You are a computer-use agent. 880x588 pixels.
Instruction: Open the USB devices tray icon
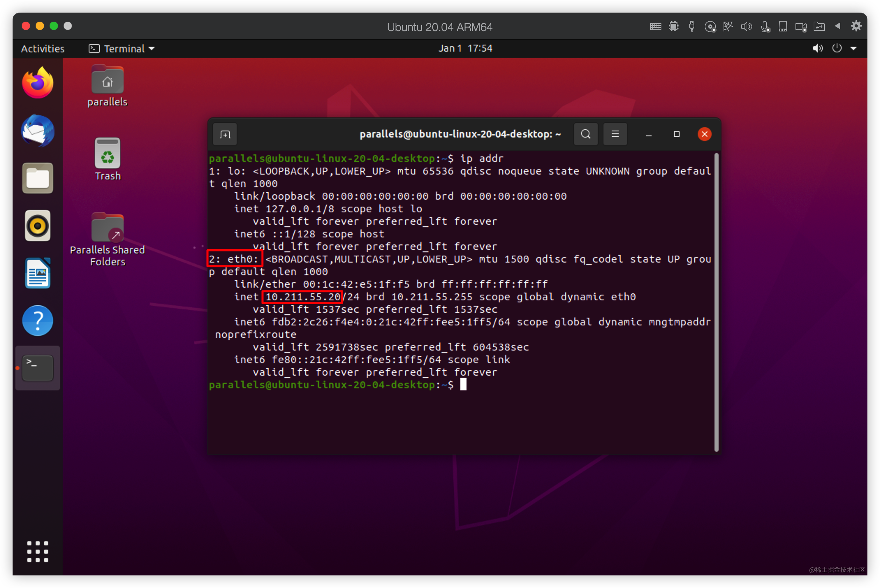point(691,26)
